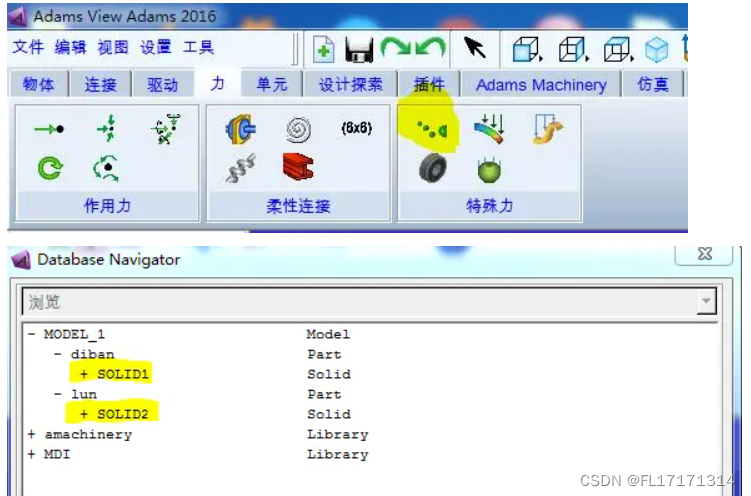Expand SOLID2 under lun part
The width and height of the screenshot is (751, 496).
[84, 414]
